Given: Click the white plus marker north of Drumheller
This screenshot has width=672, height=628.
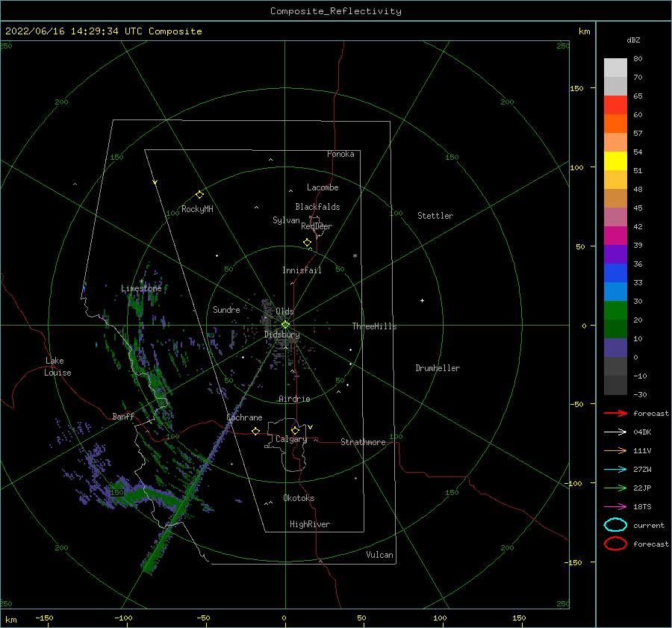Looking at the screenshot, I should pyautogui.click(x=422, y=300).
